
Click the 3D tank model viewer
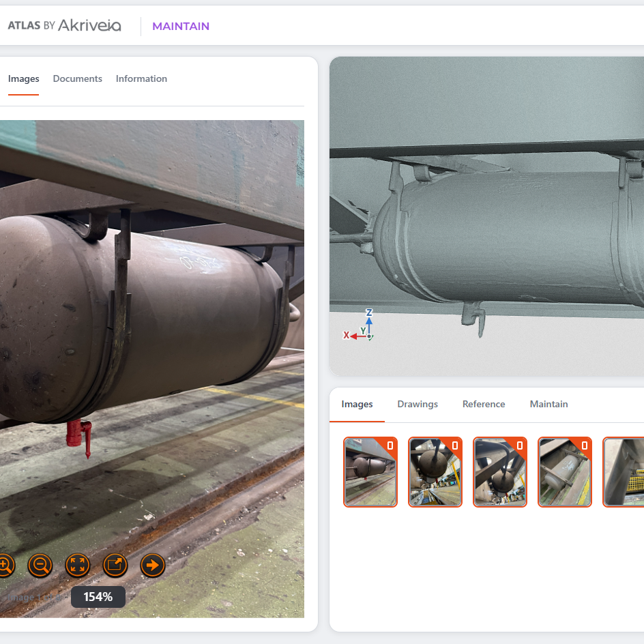486,216
